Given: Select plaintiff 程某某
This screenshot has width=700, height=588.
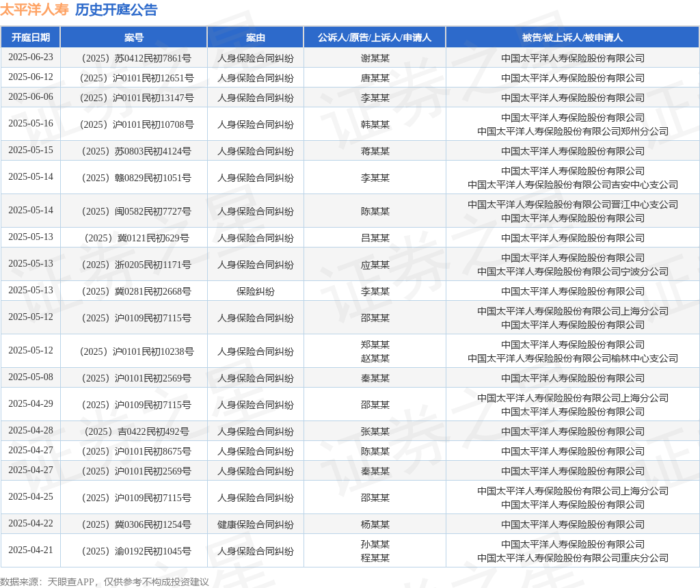Looking at the screenshot, I should [375, 558].
